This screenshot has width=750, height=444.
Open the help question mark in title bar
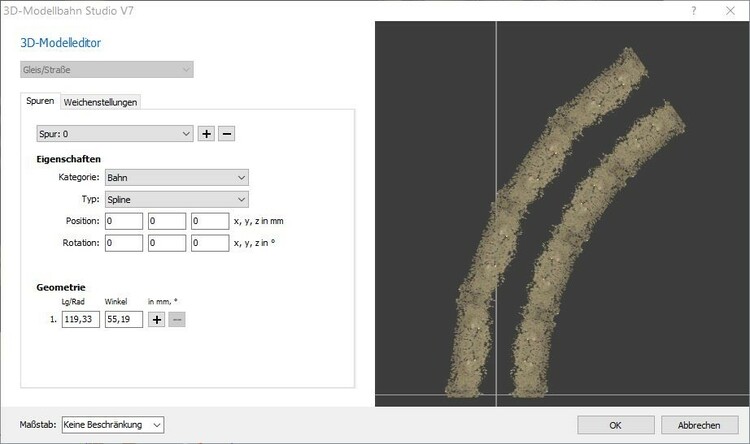click(x=694, y=11)
